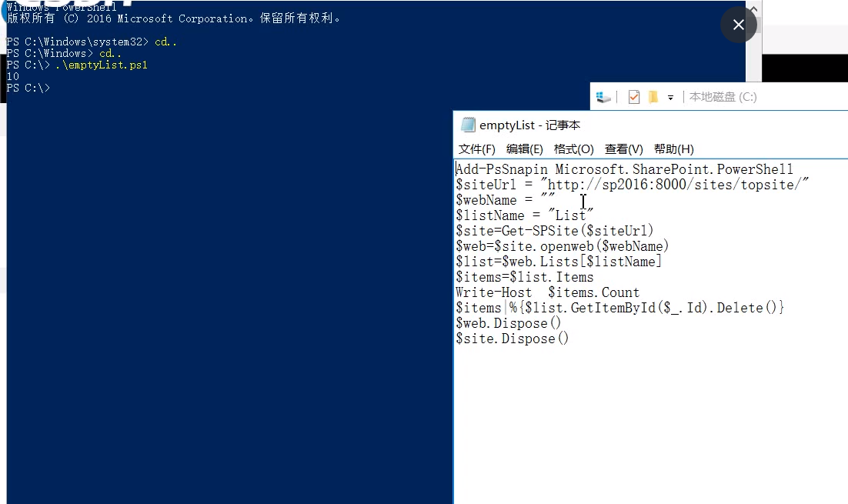Click the $items=$list.Items line in Notepad
848x504 pixels.
tap(525, 278)
